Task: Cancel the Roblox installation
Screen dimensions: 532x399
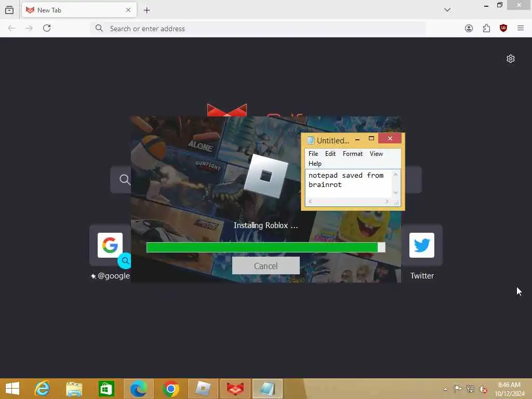Action: click(x=265, y=265)
